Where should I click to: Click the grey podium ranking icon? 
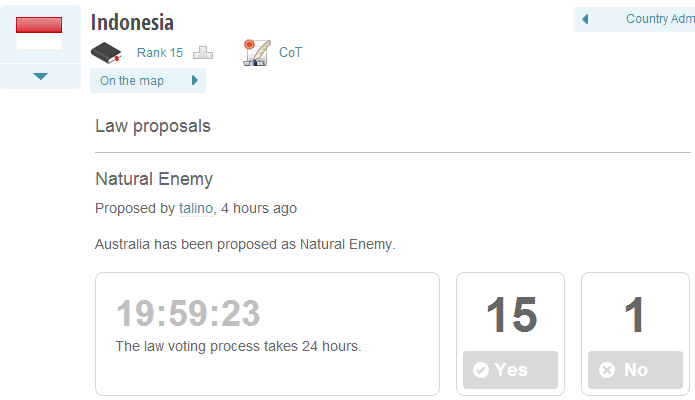click(203, 53)
